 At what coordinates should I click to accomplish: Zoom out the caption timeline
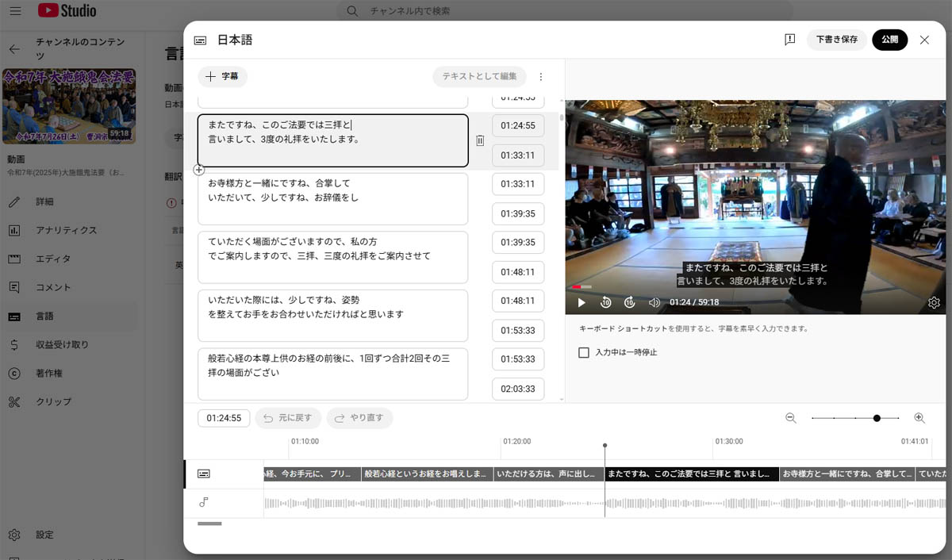(791, 418)
